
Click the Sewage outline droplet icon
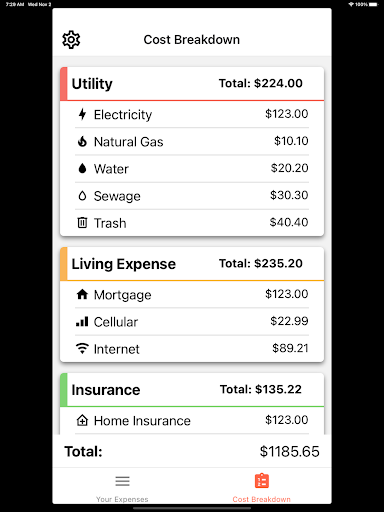pos(82,196)
